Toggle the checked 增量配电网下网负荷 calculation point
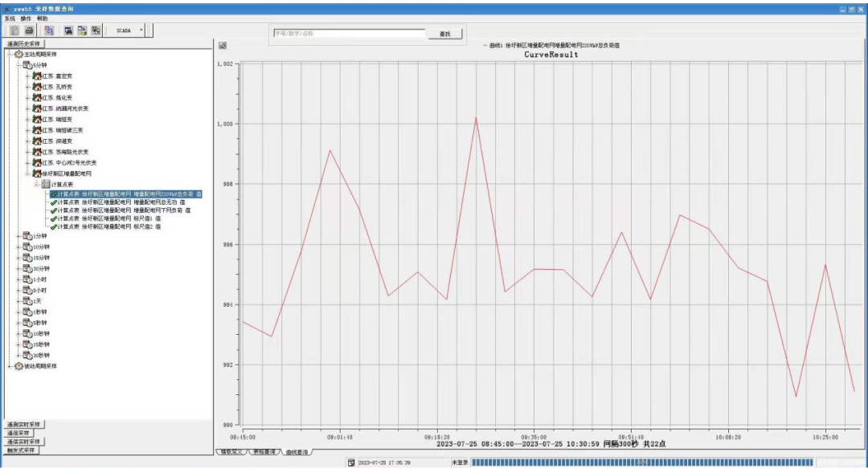The height and width of the screenshot is (469, 868). pos(53,210)
